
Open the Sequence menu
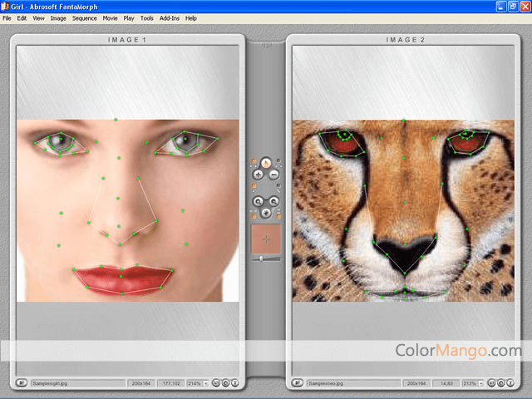coord(84,17)
